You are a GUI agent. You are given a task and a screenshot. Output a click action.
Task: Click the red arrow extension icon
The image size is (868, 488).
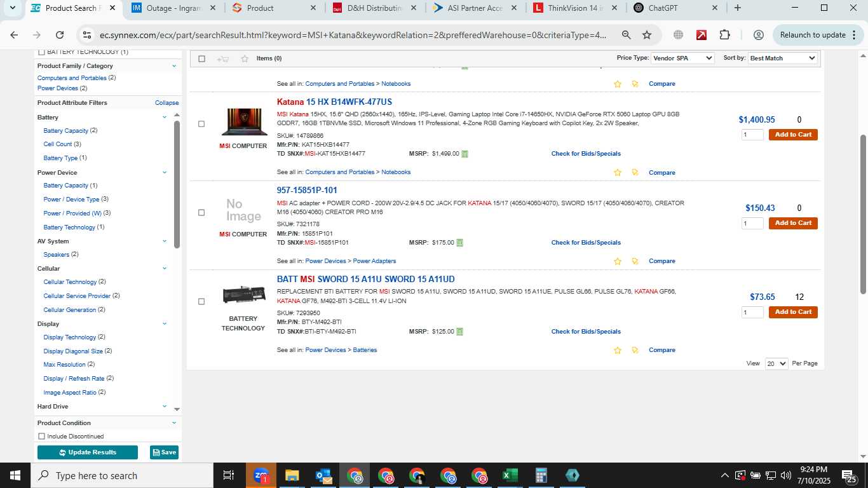tap(702, 35)
